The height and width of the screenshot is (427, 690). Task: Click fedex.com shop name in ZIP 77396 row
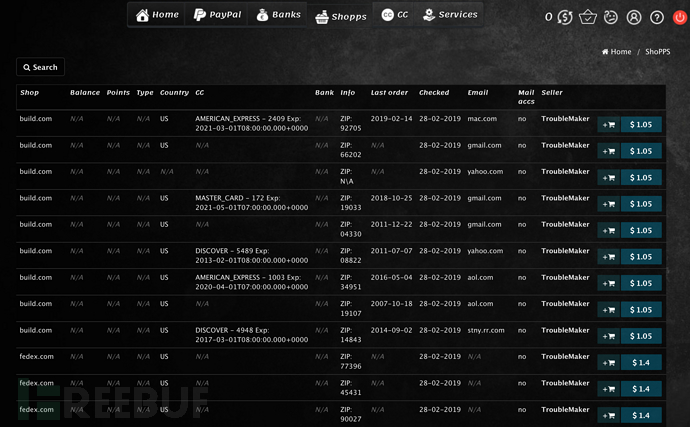[x=37, y=357]
